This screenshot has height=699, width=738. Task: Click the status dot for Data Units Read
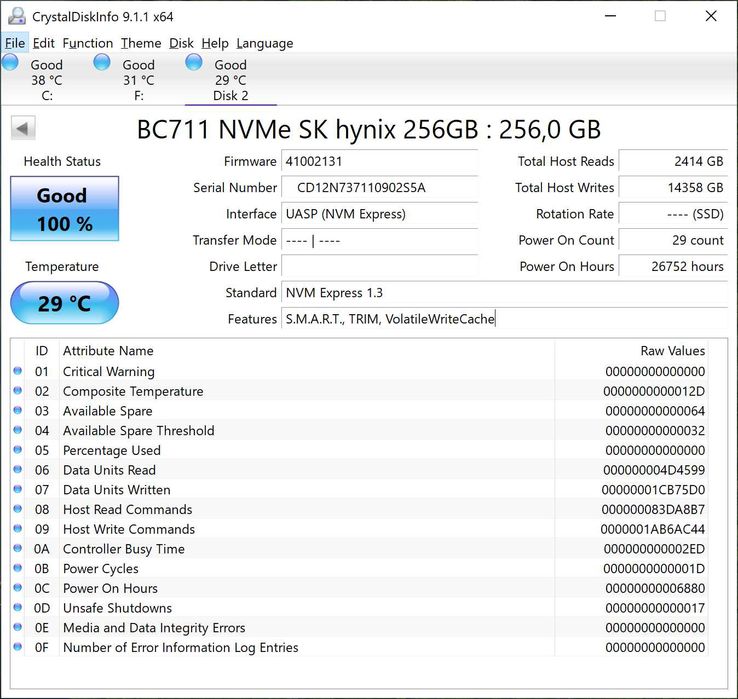point(18,469)
